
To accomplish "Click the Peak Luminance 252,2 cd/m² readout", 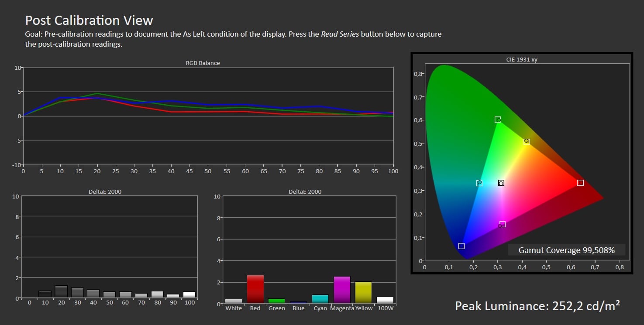I will (x=537, y=305).
